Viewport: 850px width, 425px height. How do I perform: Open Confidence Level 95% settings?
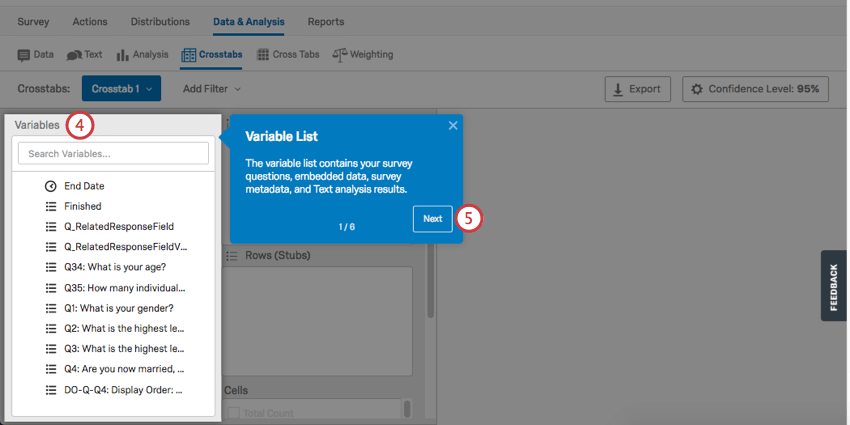pos(755,89)
